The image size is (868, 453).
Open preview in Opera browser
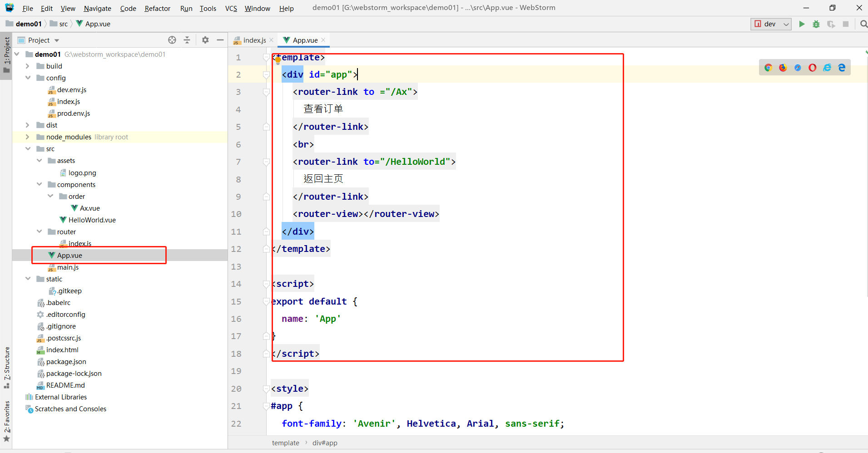pos(812,68)
